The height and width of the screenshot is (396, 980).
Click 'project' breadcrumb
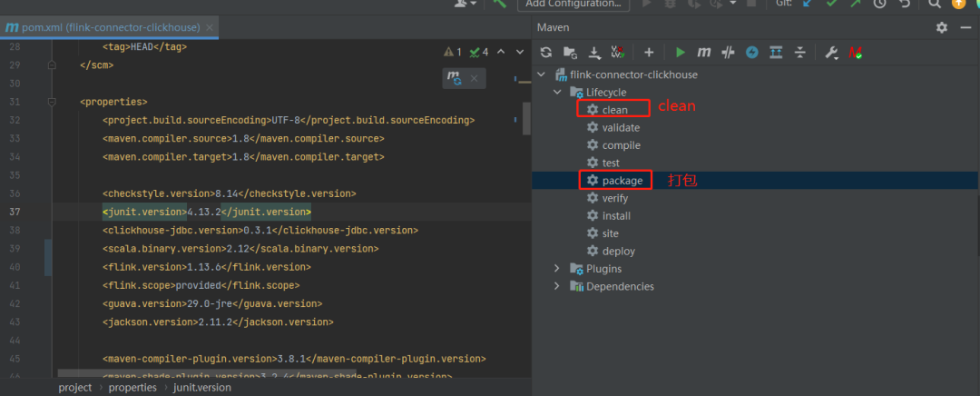(75, 387)
